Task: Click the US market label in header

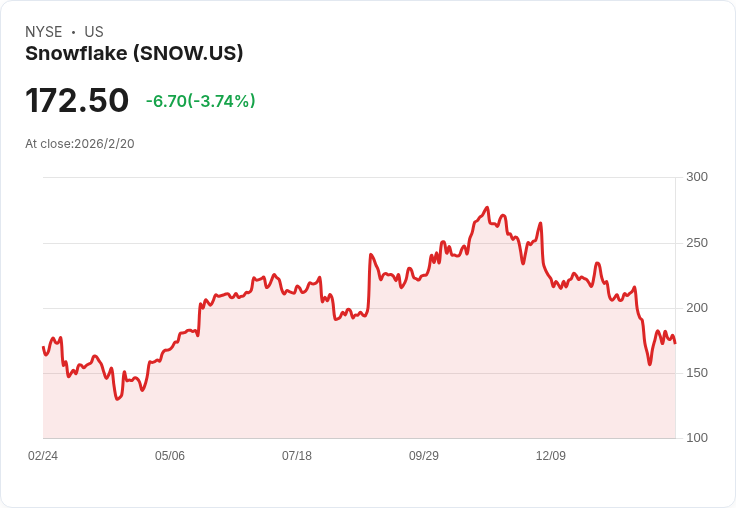Action: tap(94, 32)
